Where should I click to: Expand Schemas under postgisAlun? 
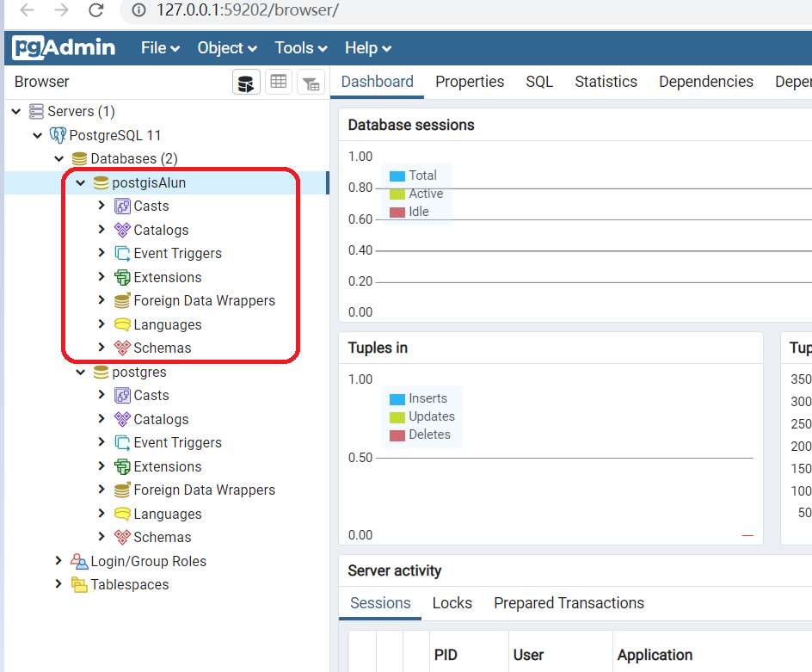pyautogui.click(x=101, y=347)
